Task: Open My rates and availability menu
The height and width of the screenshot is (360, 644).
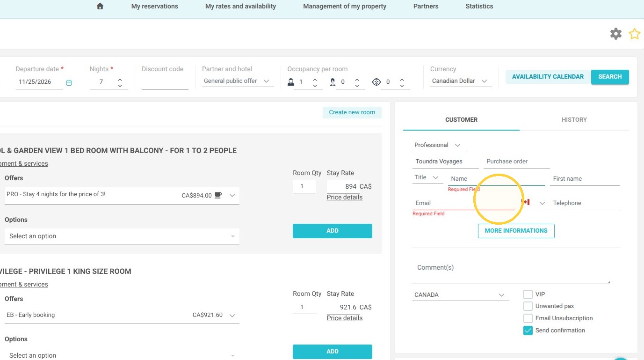Action: point(240,7)
